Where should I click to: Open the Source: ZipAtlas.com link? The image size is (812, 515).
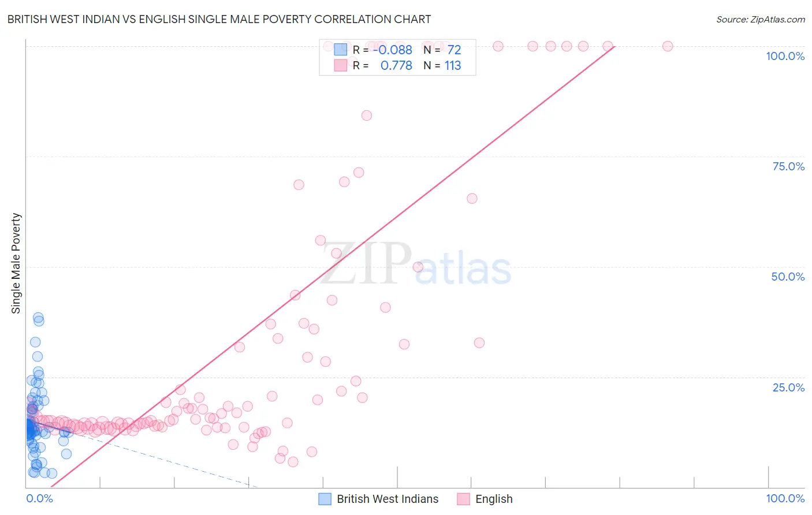pos(760,19)
